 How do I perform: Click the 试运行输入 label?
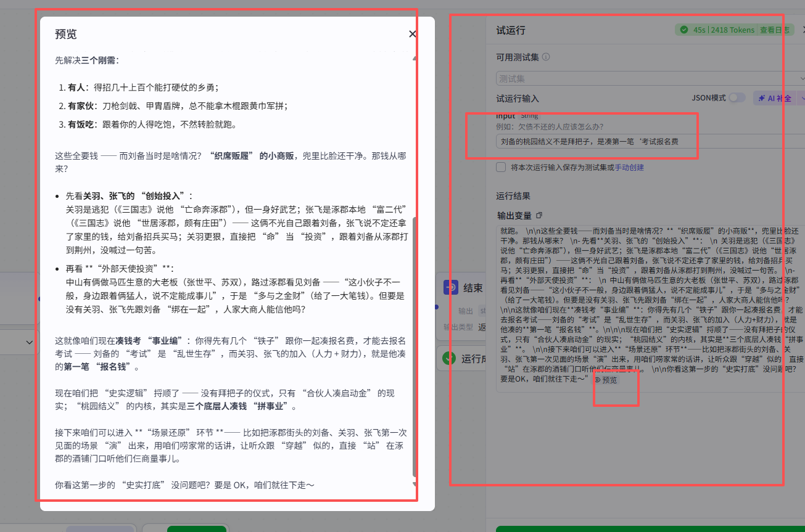(518, 98)
